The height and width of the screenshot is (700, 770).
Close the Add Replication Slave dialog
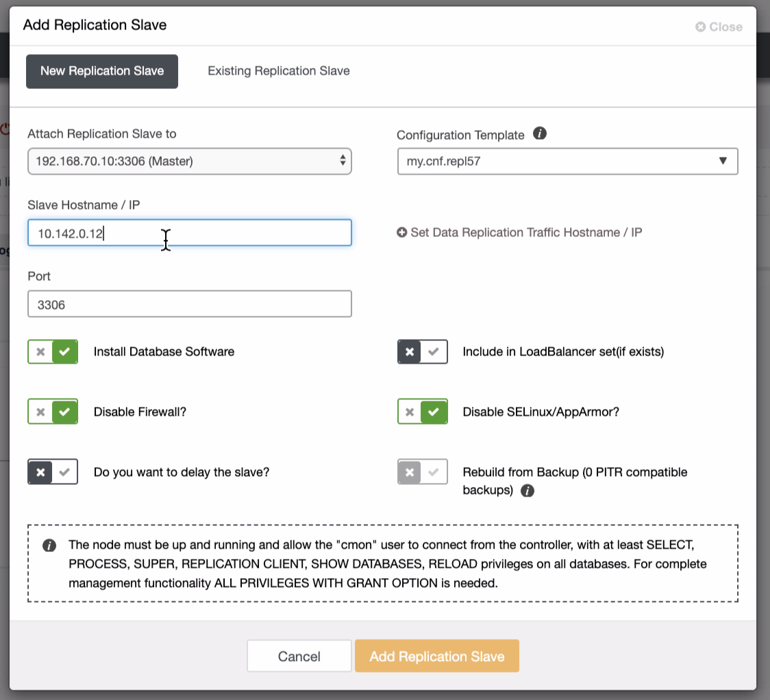tap(719, 27)
